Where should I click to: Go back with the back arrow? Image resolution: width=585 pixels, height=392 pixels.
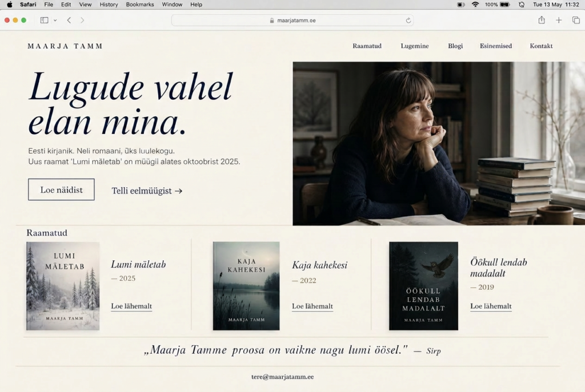pos(69,20)
